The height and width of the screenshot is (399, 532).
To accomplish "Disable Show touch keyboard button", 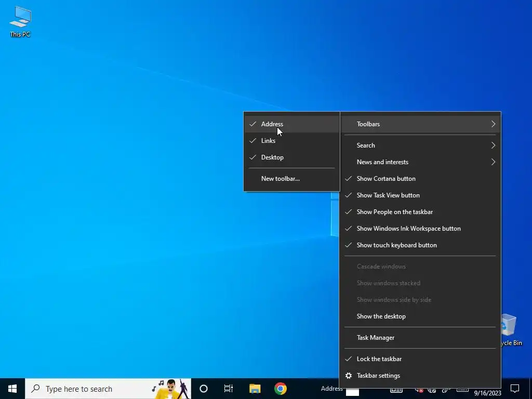I will click(420, 245).
